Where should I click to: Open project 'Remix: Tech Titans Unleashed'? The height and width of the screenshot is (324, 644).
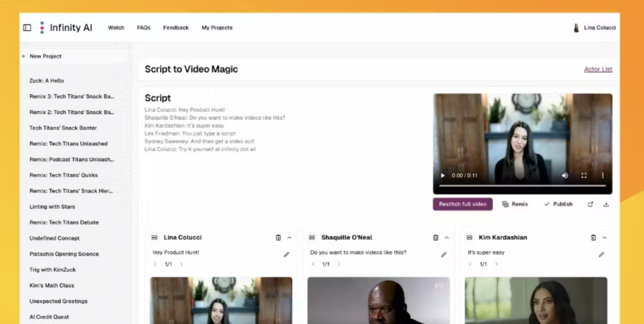tap(68, 144)
